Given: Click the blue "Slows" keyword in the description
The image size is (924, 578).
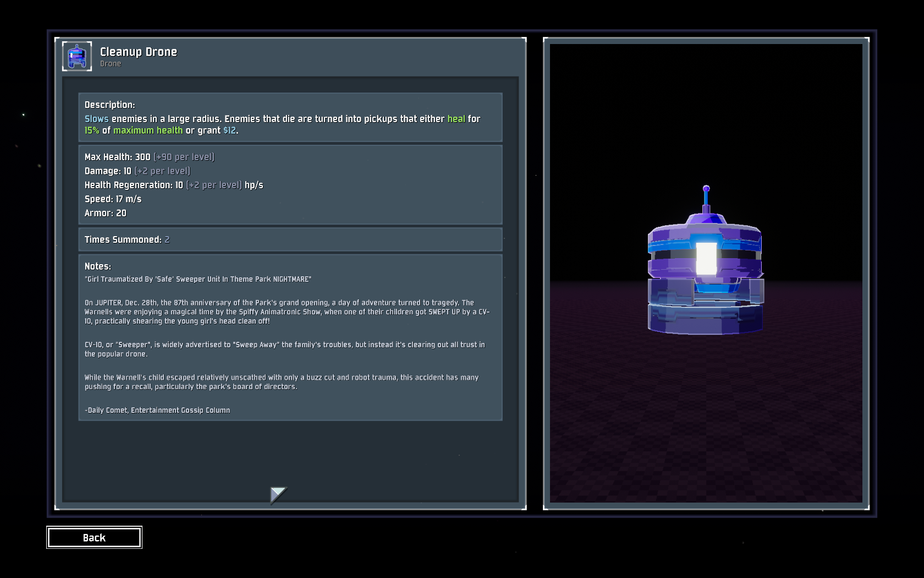Looking at the screenshot, I should tap(97, 119).
